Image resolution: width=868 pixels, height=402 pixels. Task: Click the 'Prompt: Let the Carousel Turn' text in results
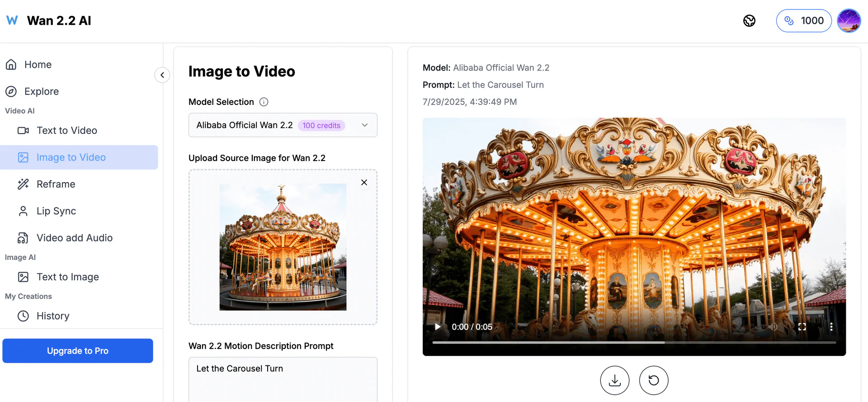click(483, 85)
